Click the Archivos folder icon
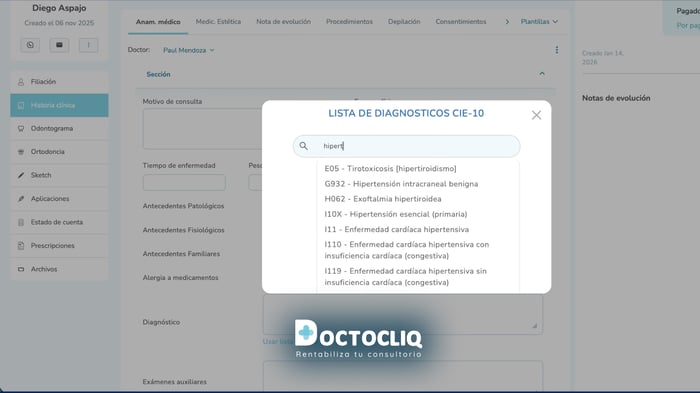 (x=21, y=269)
